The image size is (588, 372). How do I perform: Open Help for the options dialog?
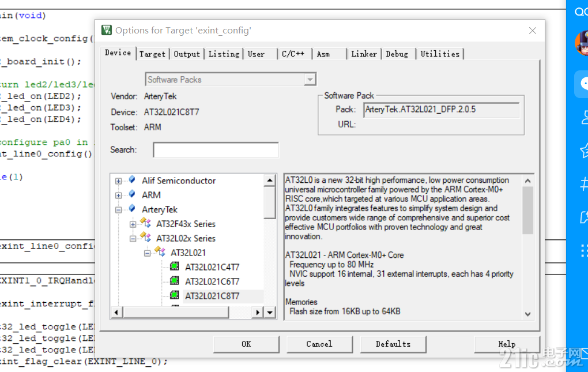click(507, 344)
